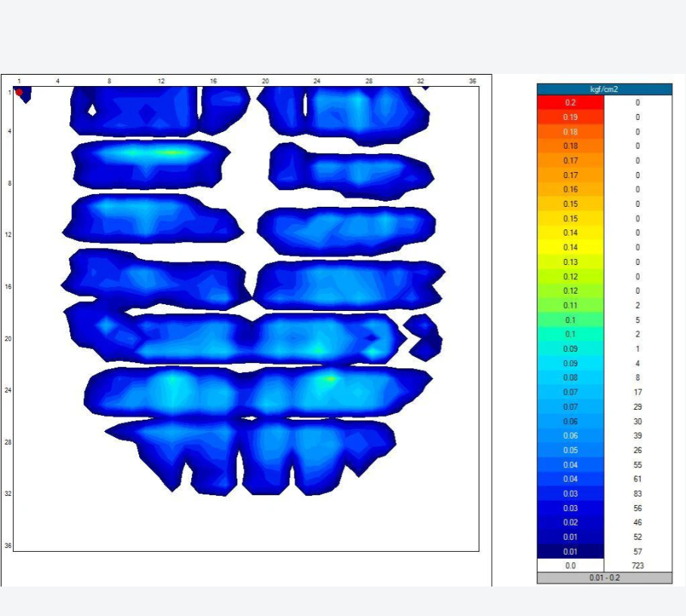
Task: Click the 61 count cell in legend
Action: click(638, 479)
